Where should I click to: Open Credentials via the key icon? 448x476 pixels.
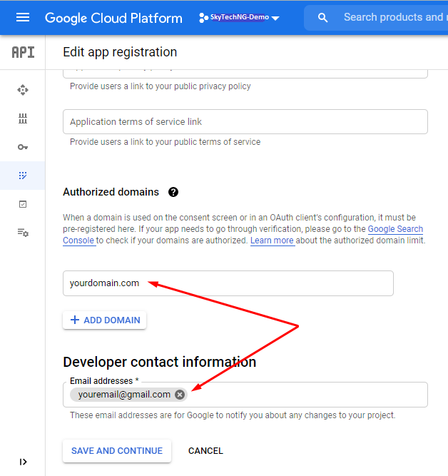coord(23,147)
